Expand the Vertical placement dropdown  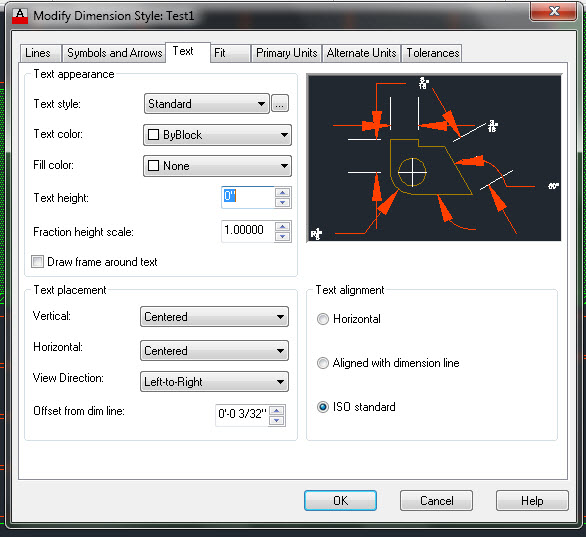pos(214,317)
